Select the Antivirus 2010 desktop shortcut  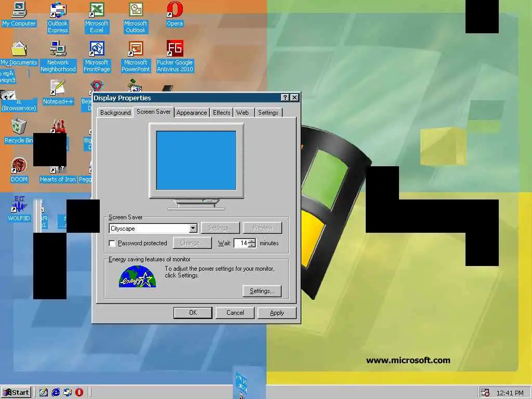(175, 57)
